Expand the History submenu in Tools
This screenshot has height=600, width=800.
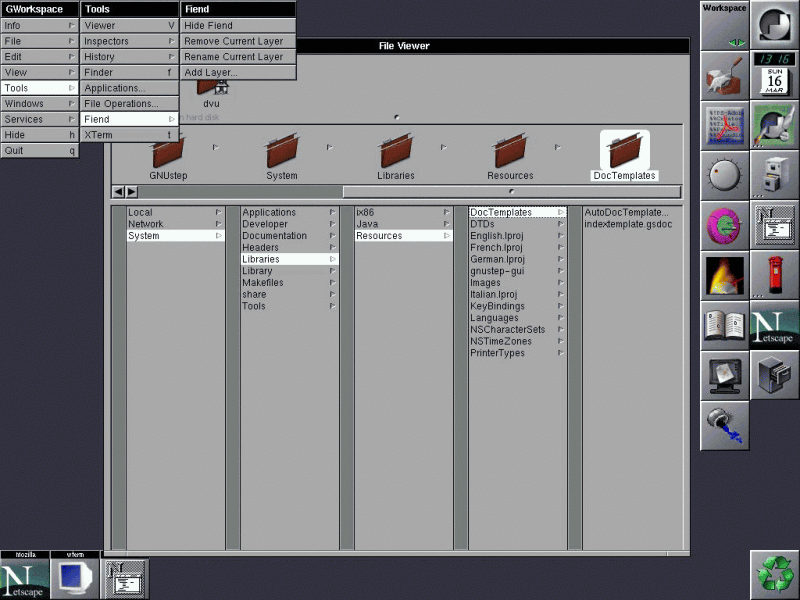tap(129, 57)
